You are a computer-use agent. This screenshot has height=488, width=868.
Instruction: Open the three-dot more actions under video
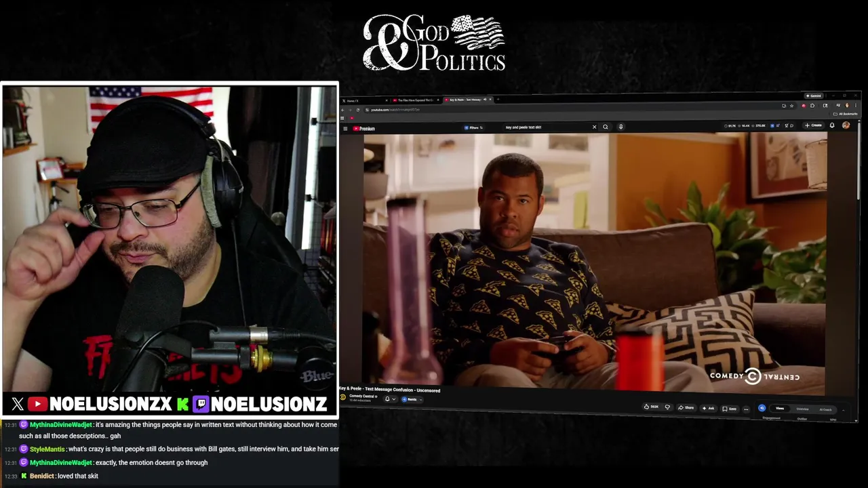(x=746, y=409)
